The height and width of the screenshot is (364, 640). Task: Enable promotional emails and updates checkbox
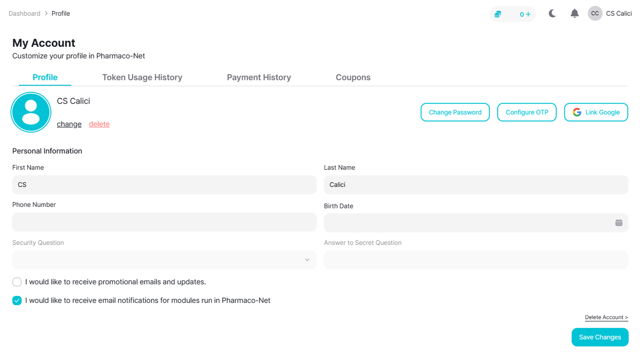17,282
